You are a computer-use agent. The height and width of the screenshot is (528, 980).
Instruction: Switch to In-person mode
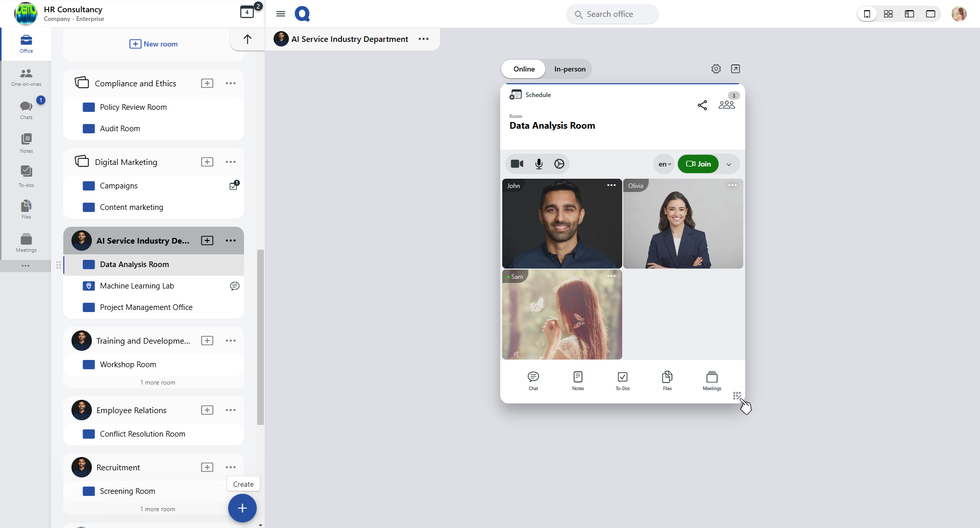[570, 69]
